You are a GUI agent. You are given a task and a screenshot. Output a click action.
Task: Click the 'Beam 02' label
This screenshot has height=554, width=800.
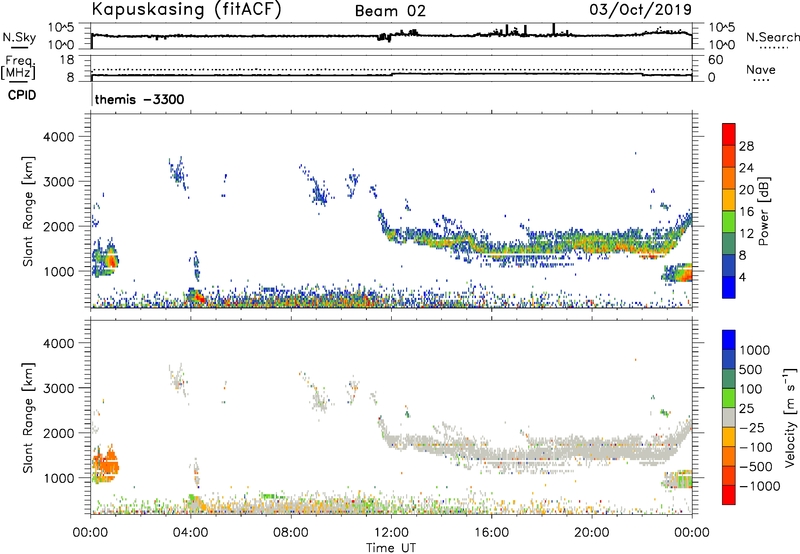pos(390,11)
